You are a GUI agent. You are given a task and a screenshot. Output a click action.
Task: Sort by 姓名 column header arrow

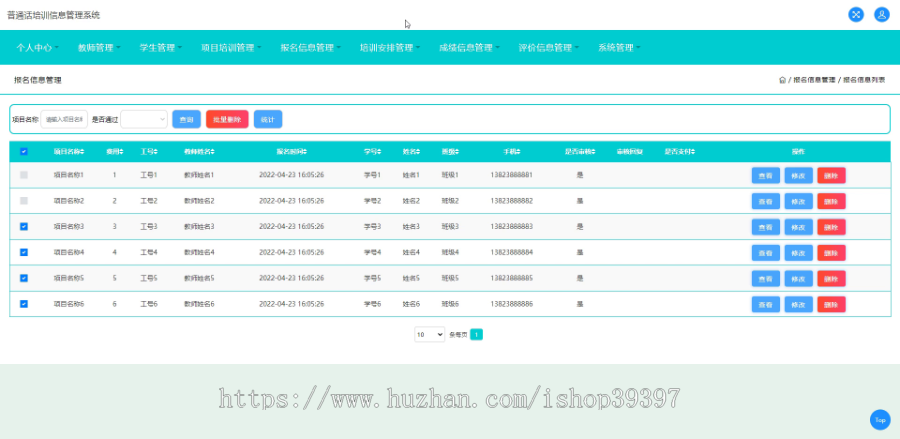coord(418,152)
